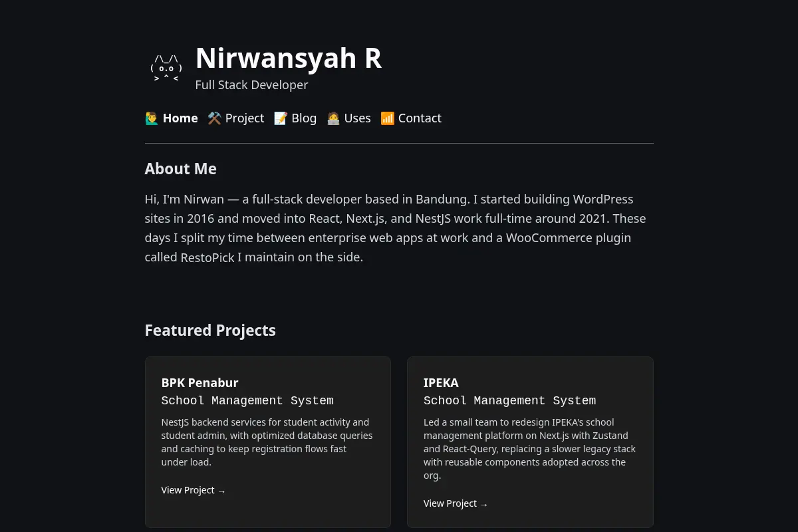
Task: Click the ASCII cat logo
Action: [166, 68]
